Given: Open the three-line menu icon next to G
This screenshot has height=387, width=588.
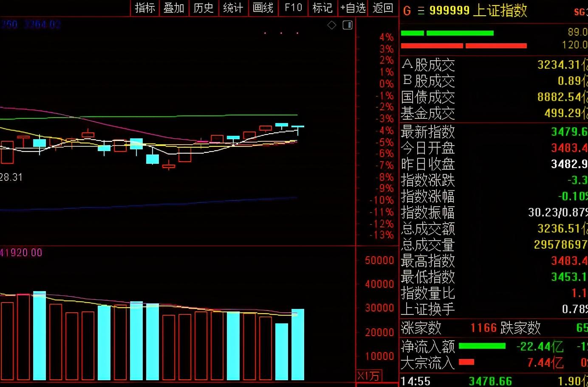Looking at the screenshot, I should [x=421, y=11].
